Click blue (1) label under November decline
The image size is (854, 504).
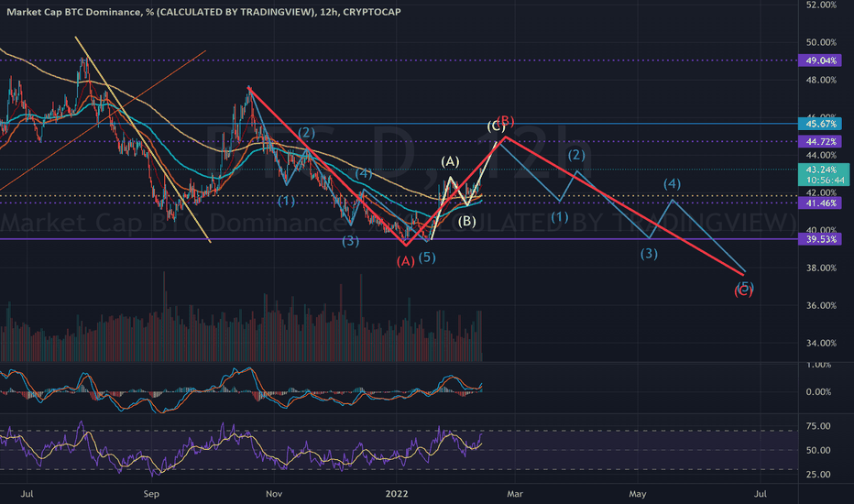coord(286,201)
